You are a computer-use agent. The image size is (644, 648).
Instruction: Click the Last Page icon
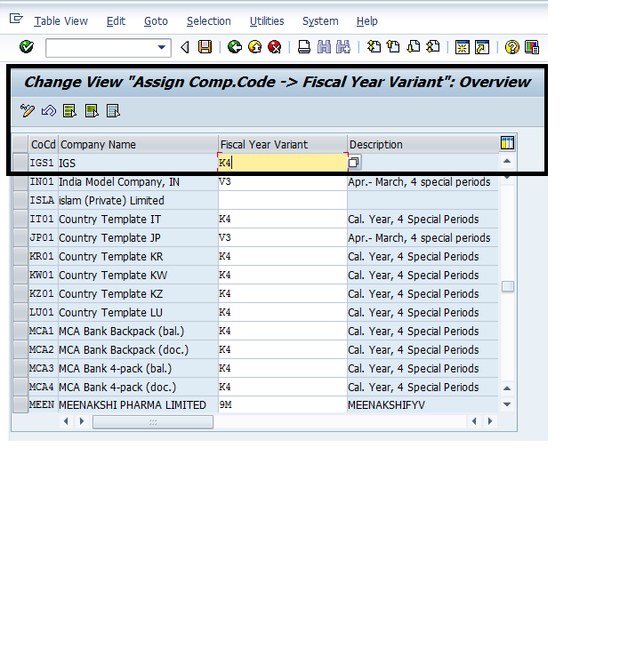point(432,47)
